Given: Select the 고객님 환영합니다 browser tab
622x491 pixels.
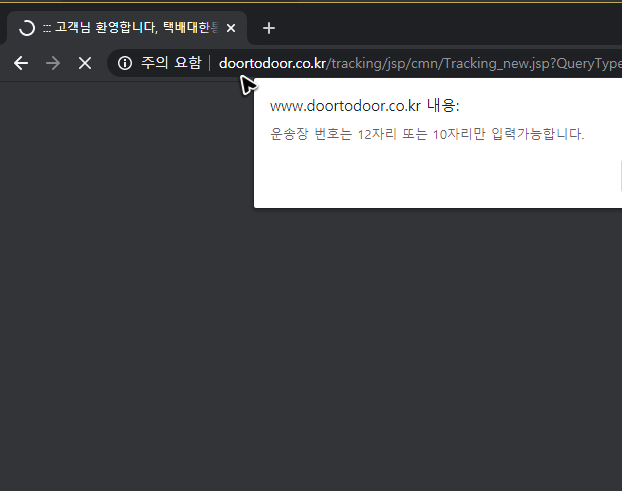Looking at the screenshot, I should [x=127, y=28].
